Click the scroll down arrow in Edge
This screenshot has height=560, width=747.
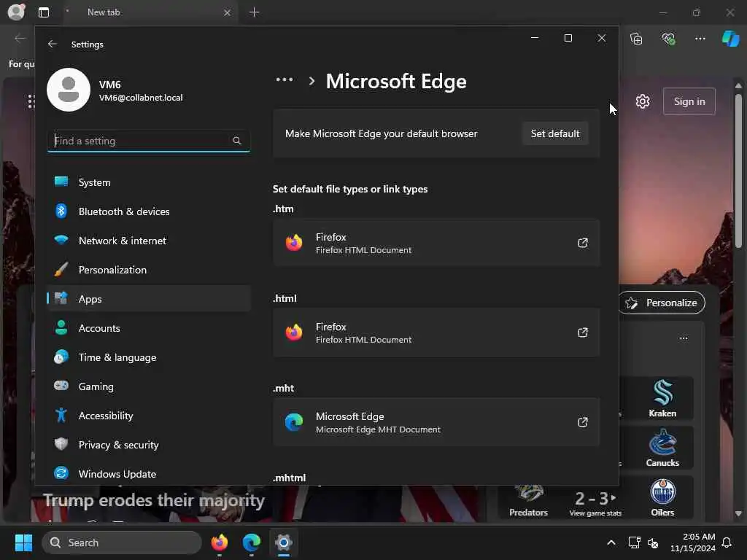(738, 513)
